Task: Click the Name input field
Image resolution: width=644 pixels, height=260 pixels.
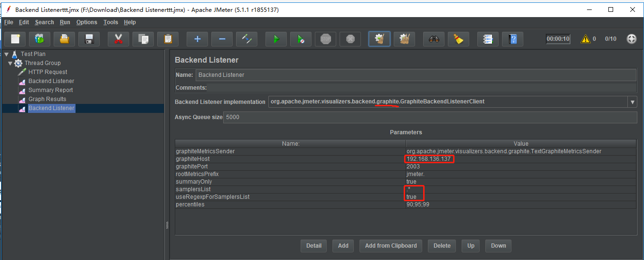Action: 416,75
